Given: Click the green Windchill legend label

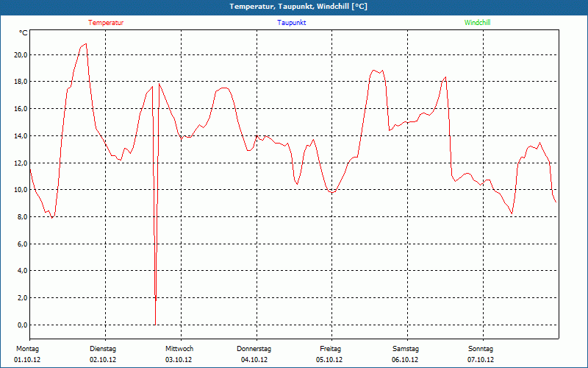Looking at the screenshot, I should point(477,23).
